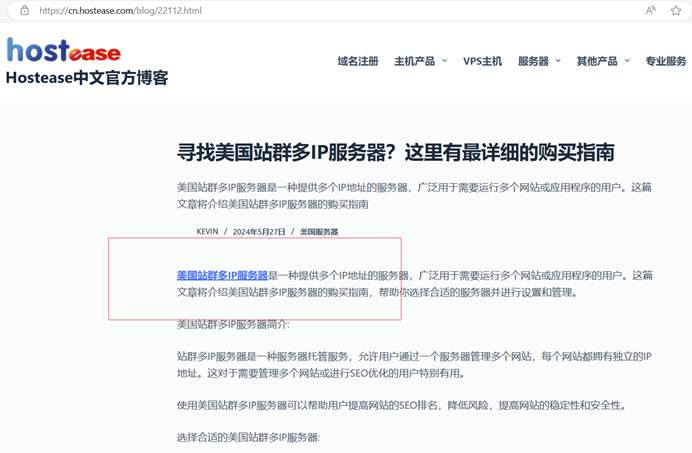692x453 pixels.
Task: Add page to favorites with star icon
Action: tap(676, 11)
